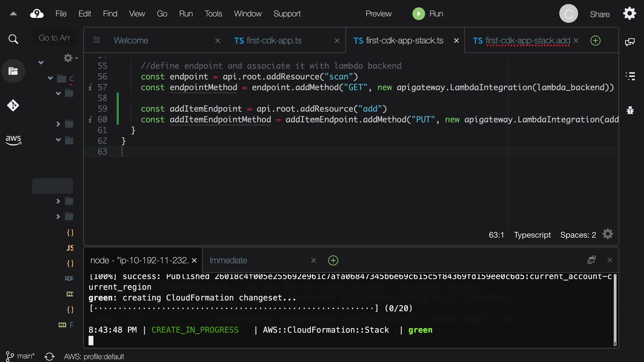Open the search magnifier in left sidebar

(13, 39)
